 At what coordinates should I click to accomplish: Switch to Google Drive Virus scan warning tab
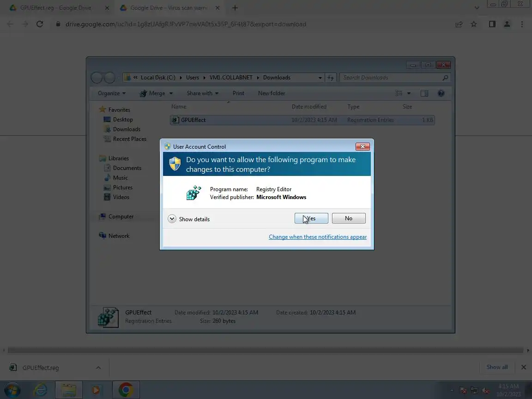pyautogui.click(x=169, y=8)
